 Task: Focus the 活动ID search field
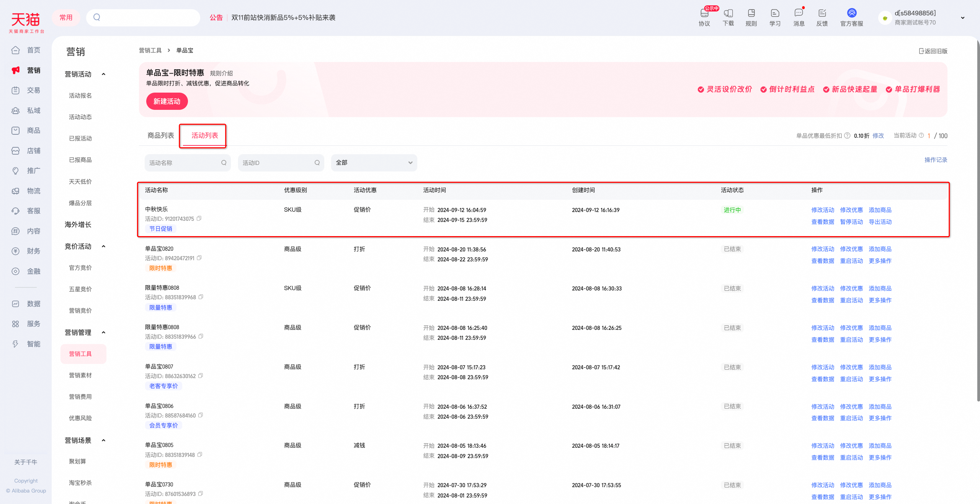click(x=281, y=163)
